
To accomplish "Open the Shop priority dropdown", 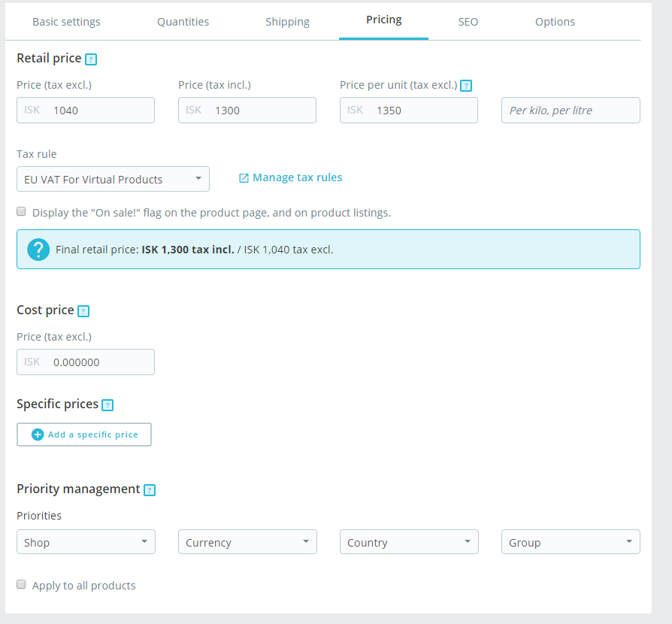I will point(86,542).
